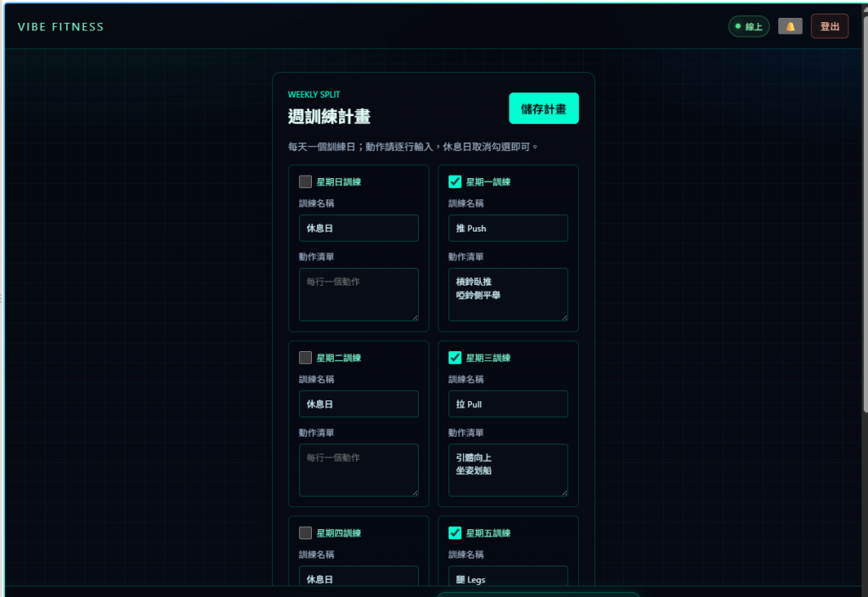Click the 登出 logout button

coord(829,26)
